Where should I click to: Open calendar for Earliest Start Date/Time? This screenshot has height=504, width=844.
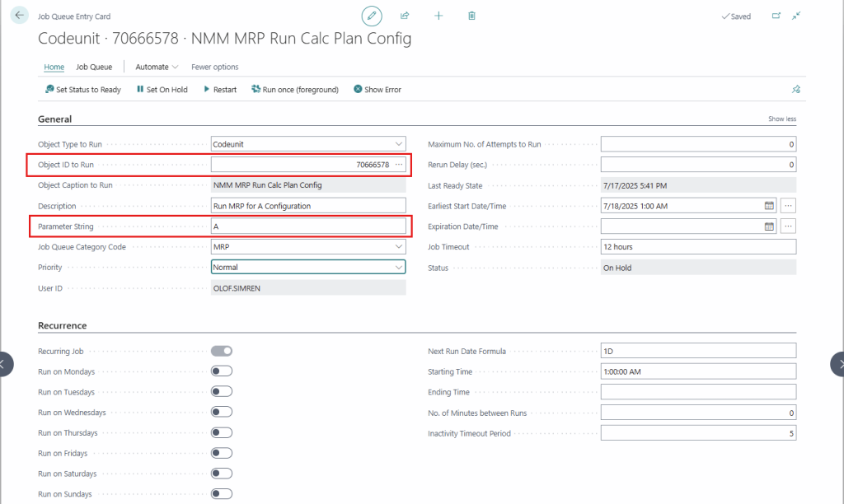(x=769, y=205)
